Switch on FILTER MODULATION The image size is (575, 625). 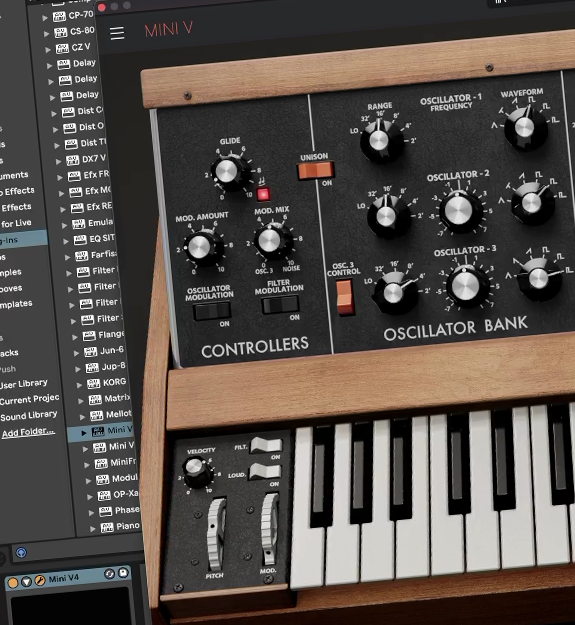click(281, 305)
